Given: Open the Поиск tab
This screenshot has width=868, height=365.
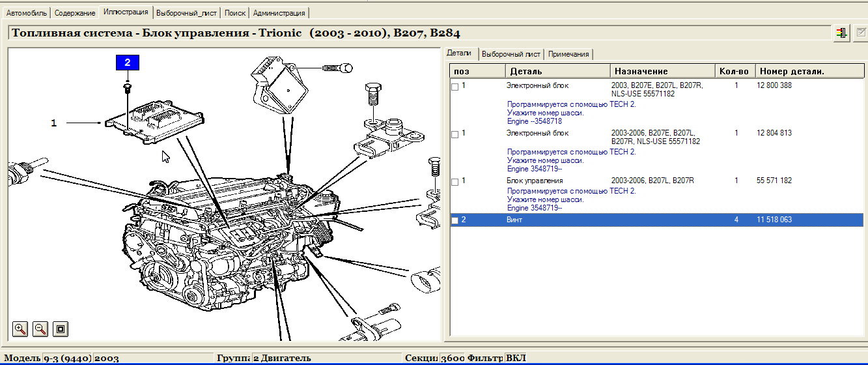Looking at the screenshot, I should (x=235, y=13).
